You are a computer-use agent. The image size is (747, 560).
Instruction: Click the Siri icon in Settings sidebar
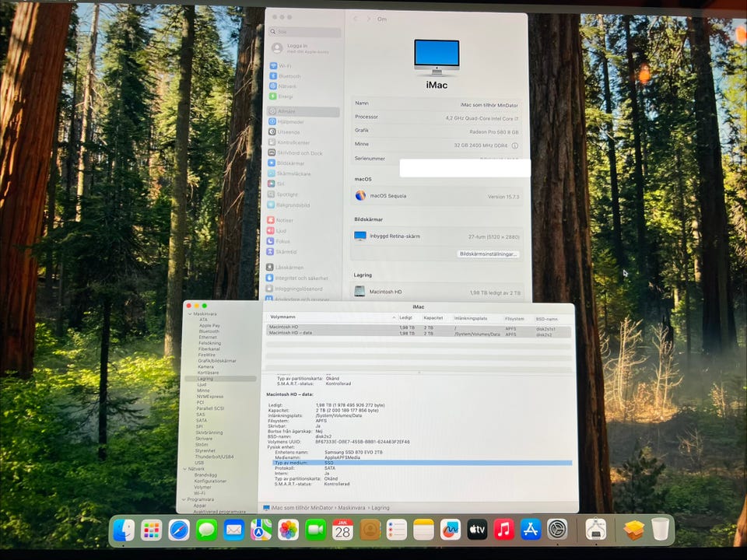pyautogui.click(x=271, y=184)
